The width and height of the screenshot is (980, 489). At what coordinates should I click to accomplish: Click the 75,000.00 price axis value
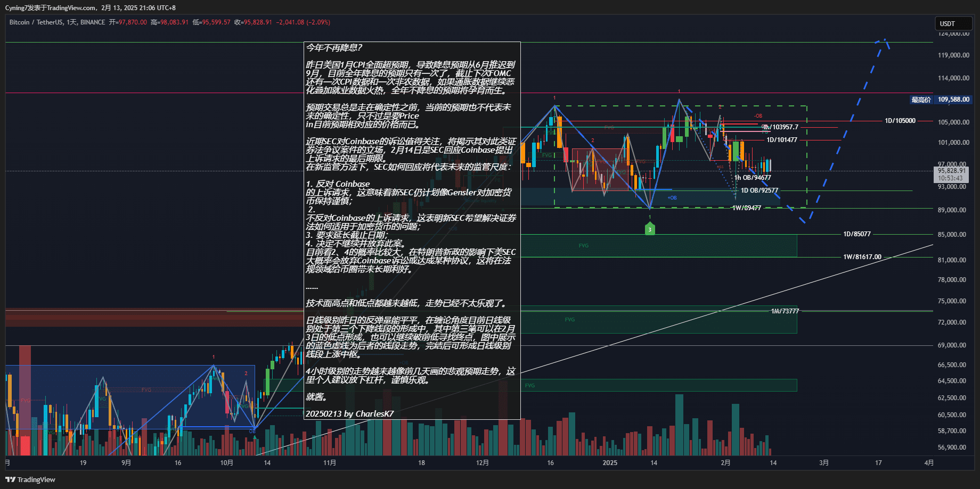click(x=952, y=301)
